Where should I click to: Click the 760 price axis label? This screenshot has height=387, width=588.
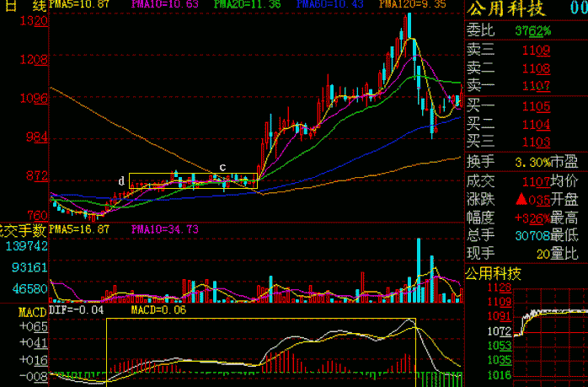pyautogui.click(x=37, y=216)
